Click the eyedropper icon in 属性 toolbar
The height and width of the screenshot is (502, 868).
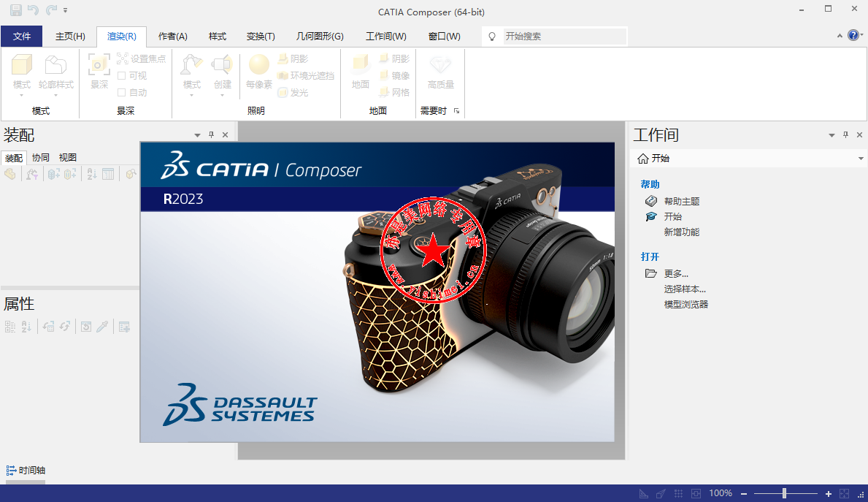coord(102,327)
